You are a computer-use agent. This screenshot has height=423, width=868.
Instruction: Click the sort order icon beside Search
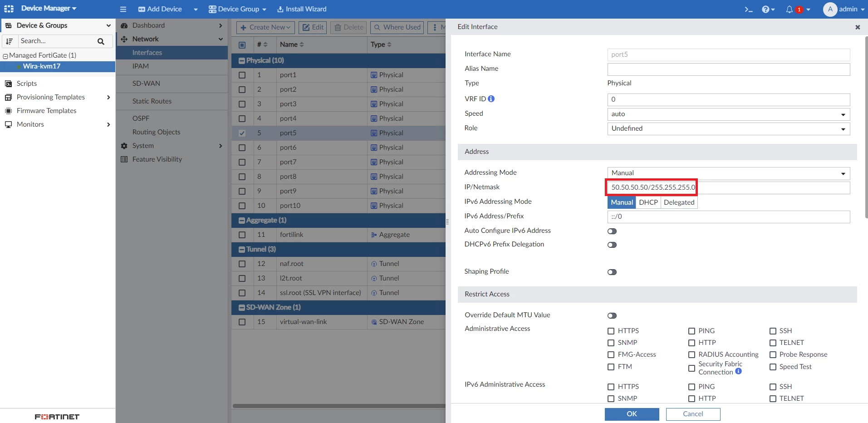point(9,41)
